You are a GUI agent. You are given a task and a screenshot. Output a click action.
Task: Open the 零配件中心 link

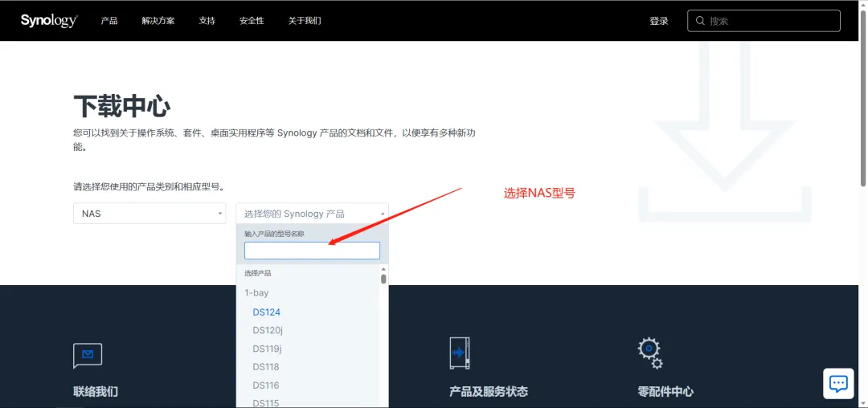(665, 392)
